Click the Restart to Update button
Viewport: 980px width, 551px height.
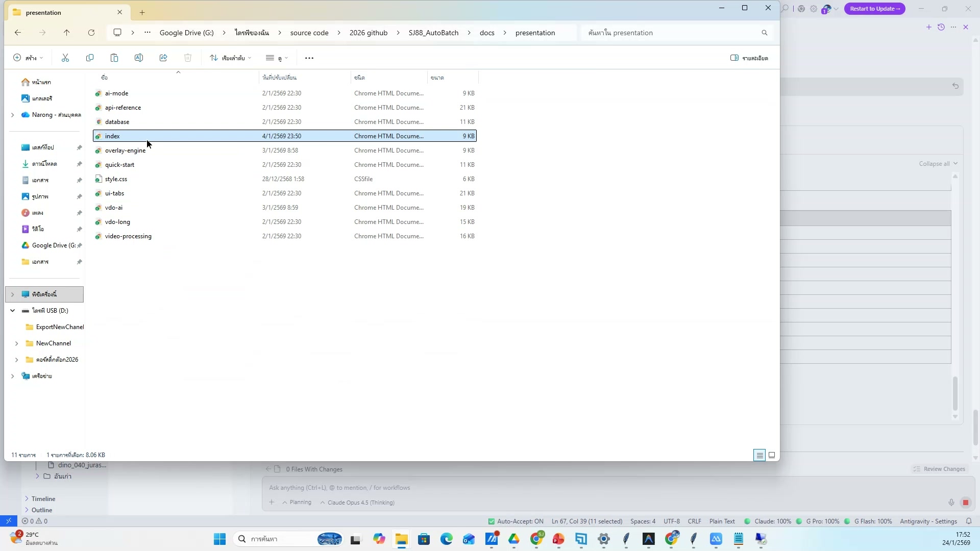coord(874,9)
